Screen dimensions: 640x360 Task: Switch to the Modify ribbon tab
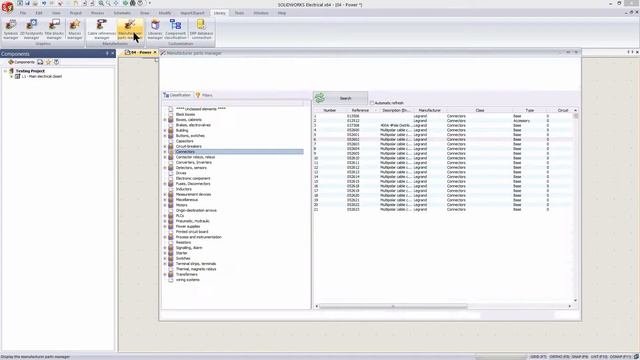[x=165, y=13]
